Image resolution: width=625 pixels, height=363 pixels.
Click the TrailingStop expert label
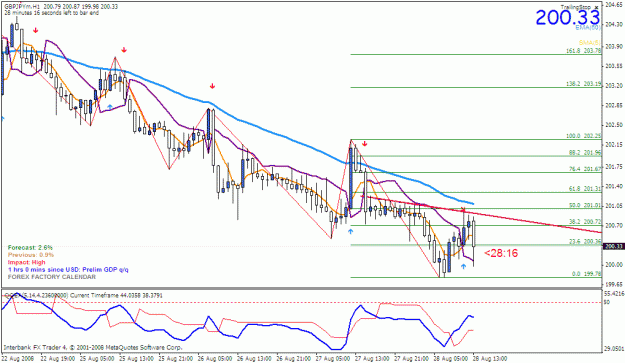576,8
